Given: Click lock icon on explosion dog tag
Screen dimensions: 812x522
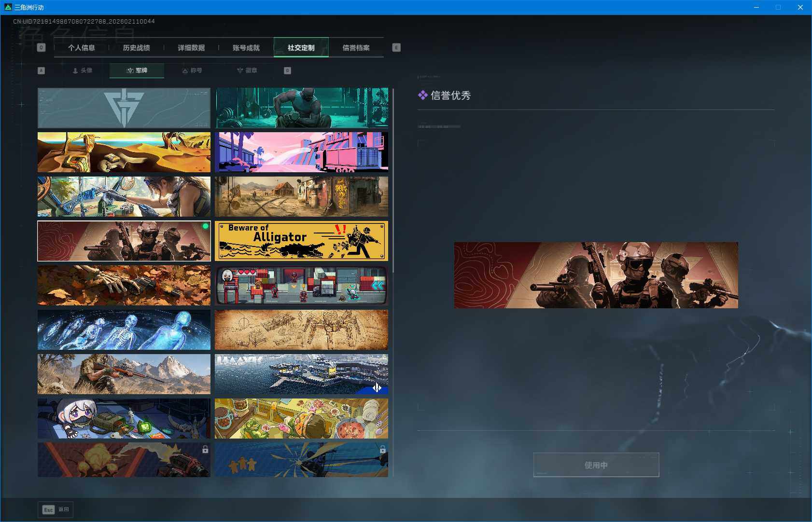Looking at the screenshot, I should (x=205, y=450).
